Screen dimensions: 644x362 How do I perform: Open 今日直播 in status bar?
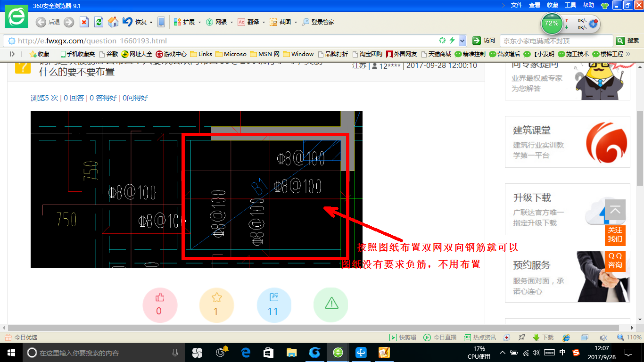coord(440,337)
